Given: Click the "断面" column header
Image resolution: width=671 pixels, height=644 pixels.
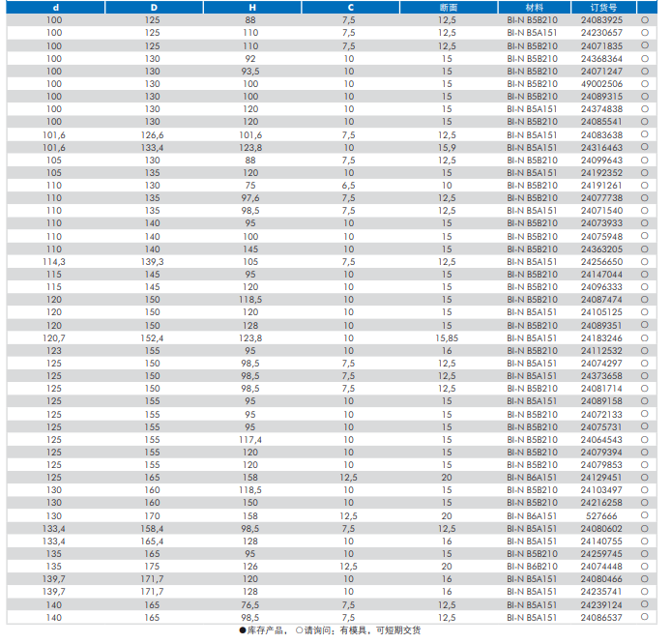Looking at the screenshot, I should pos(447,7).
